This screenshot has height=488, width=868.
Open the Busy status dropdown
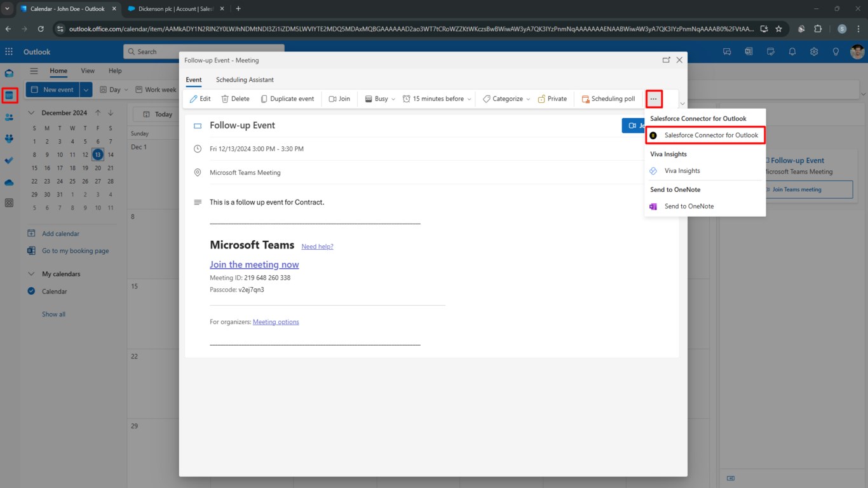pos(380,98)
